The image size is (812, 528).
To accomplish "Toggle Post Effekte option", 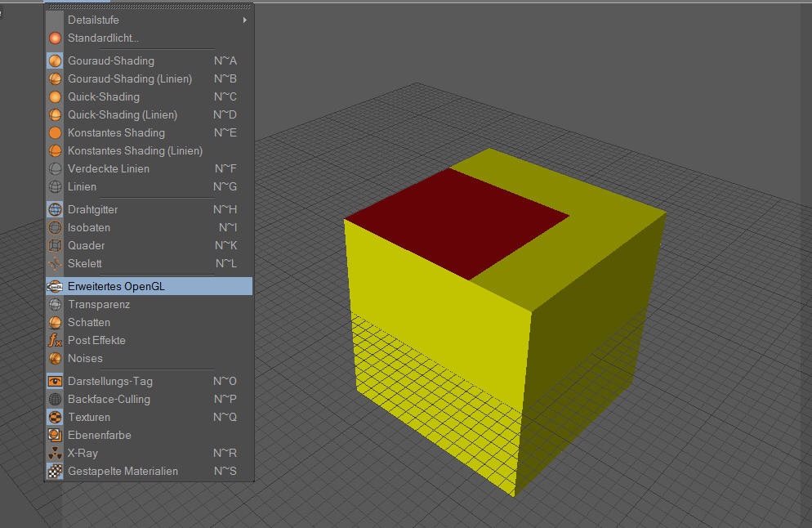I will [x=149, y=341].
